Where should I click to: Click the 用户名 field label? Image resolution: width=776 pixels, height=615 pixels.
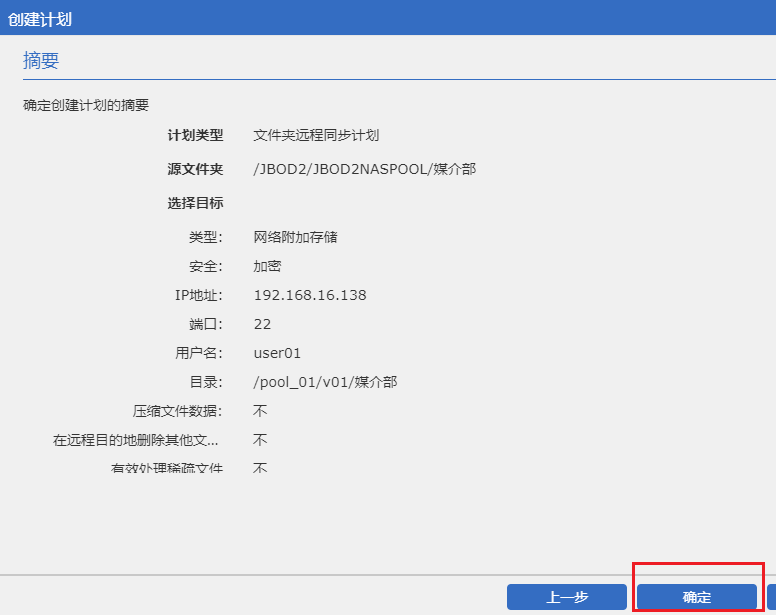pos(198,353)
